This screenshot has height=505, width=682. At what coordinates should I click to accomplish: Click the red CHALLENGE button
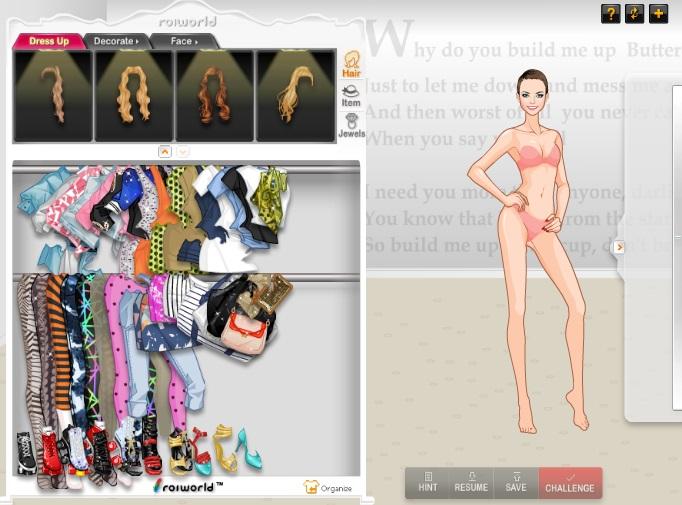(x=570, y=483)
